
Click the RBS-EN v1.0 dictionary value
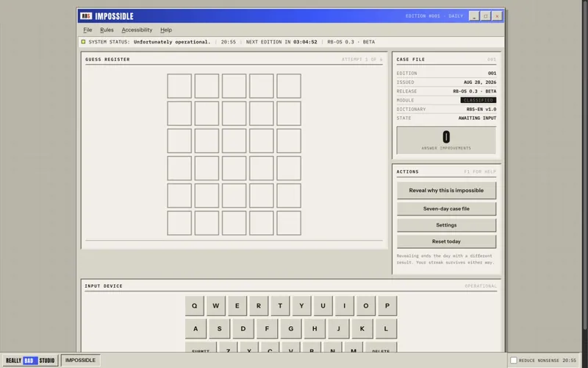pos(481,109)
